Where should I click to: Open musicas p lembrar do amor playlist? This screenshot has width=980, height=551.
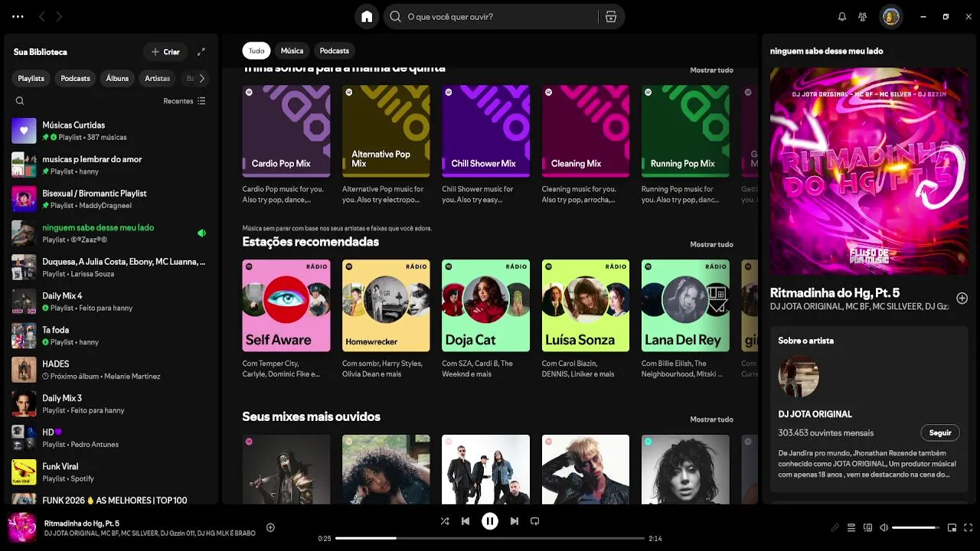tap(109, 165)
